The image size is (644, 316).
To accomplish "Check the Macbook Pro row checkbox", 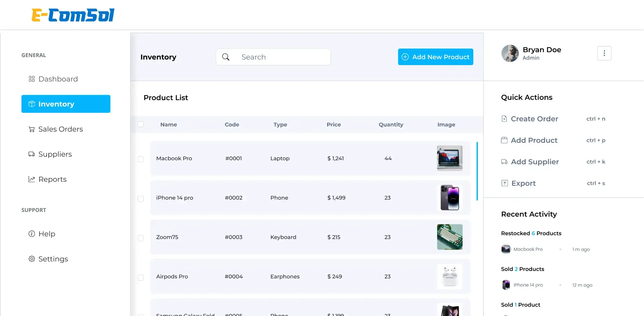I will pos(141,159).
